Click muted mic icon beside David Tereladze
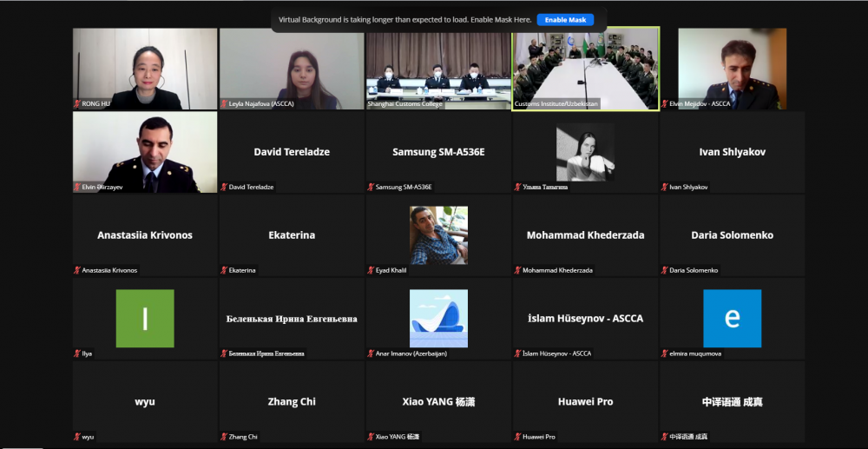 pos(224,187)
